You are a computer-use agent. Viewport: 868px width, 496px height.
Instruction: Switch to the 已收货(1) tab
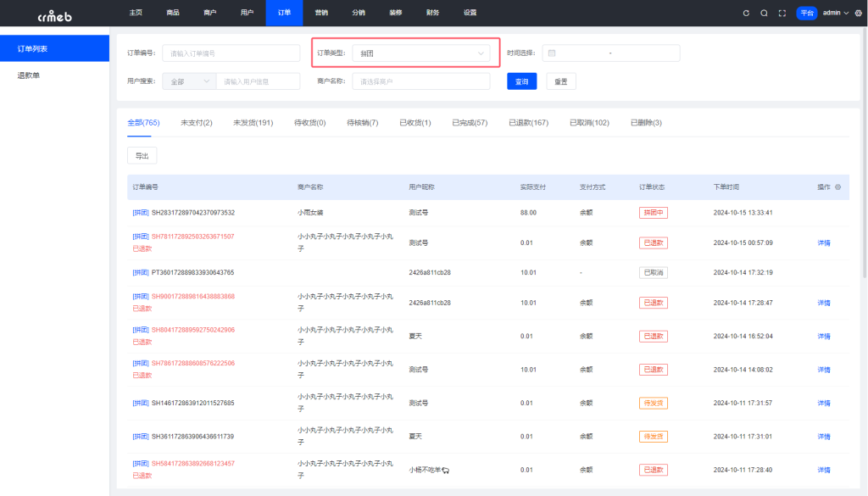click(415, 123)
